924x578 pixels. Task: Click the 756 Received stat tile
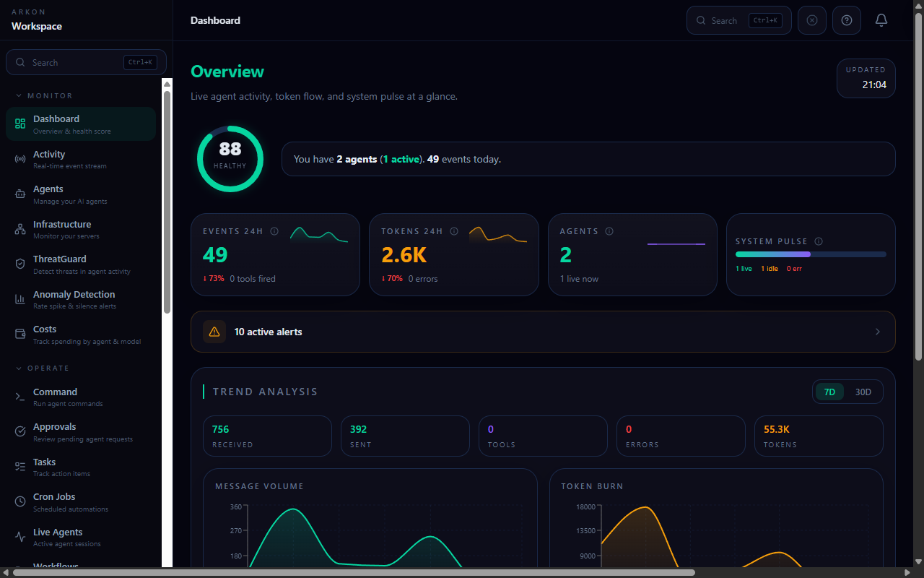click(267, 436)
